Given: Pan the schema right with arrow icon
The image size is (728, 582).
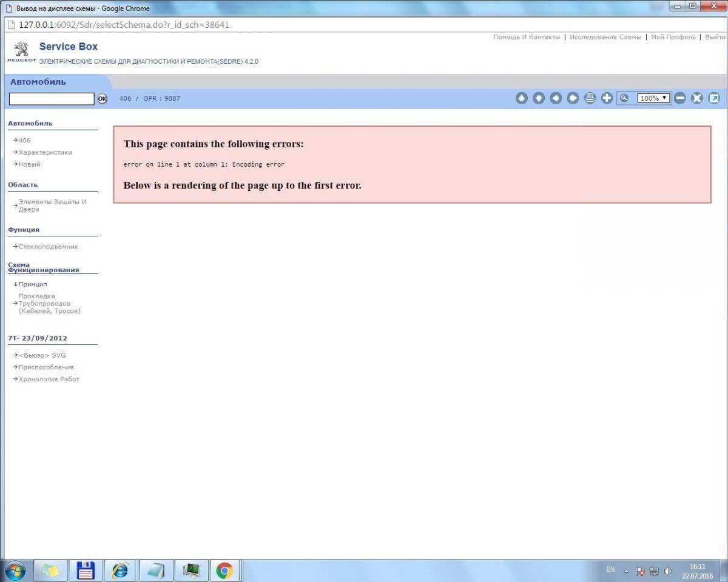Looking at the screenshot, I should point(573,98).
